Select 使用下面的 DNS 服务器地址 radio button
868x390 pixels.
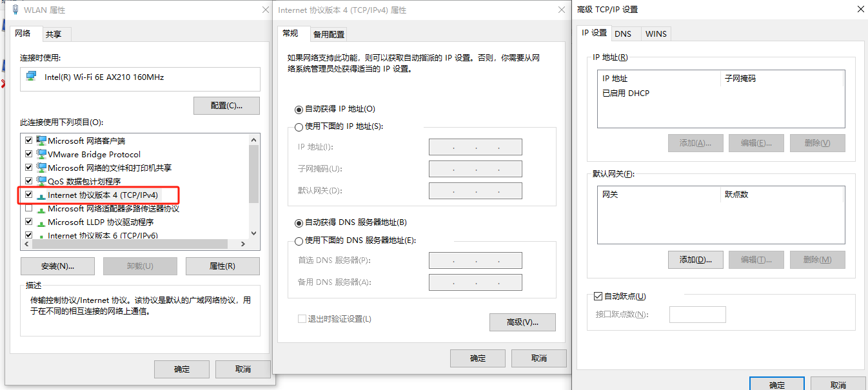(299, 241)
